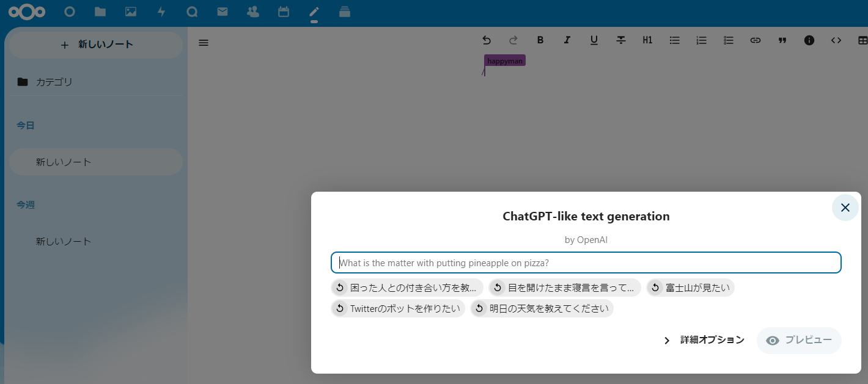
Task: Click the ChatGPT-like text generation title
Action: (x=586, y=216)
